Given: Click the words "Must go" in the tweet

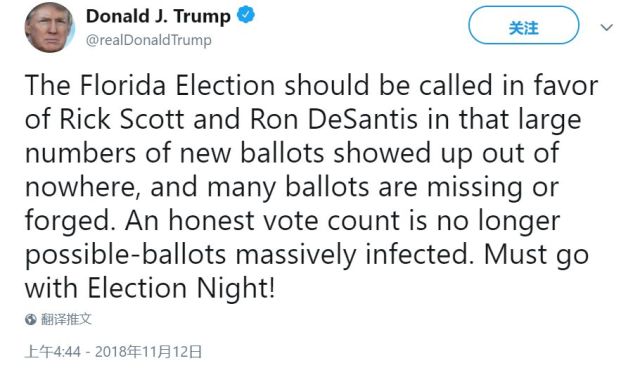Looking at the screenshot, I should 536,255.
